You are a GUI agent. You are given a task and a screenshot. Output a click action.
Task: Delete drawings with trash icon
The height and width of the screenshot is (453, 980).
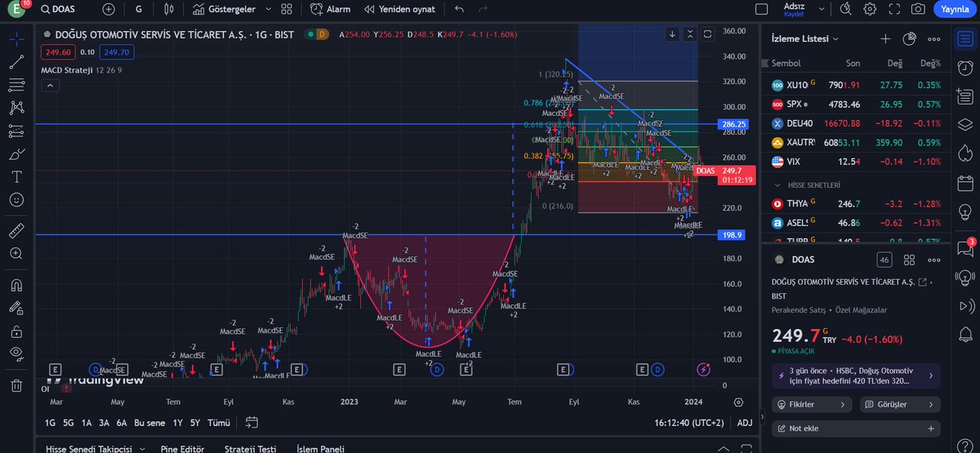point(16,385)
